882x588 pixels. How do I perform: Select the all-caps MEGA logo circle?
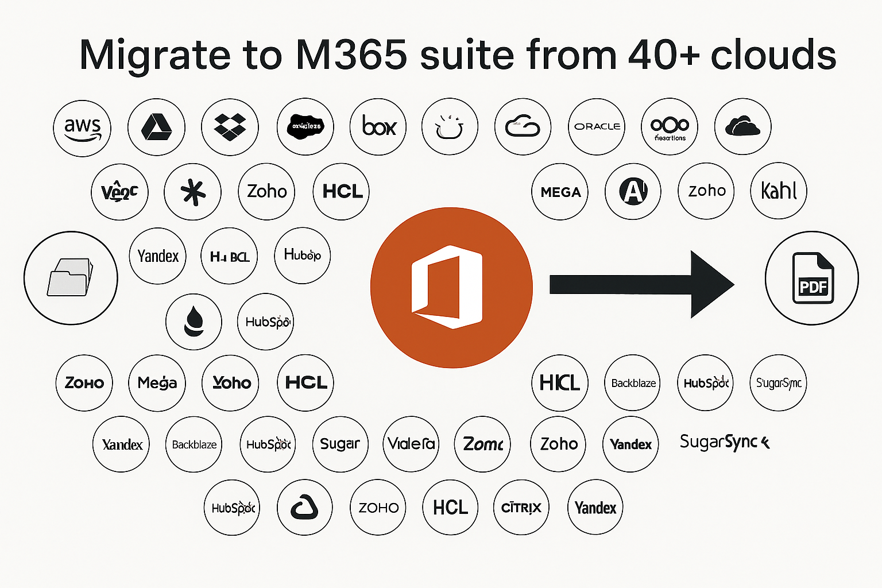tap(560, 192)
